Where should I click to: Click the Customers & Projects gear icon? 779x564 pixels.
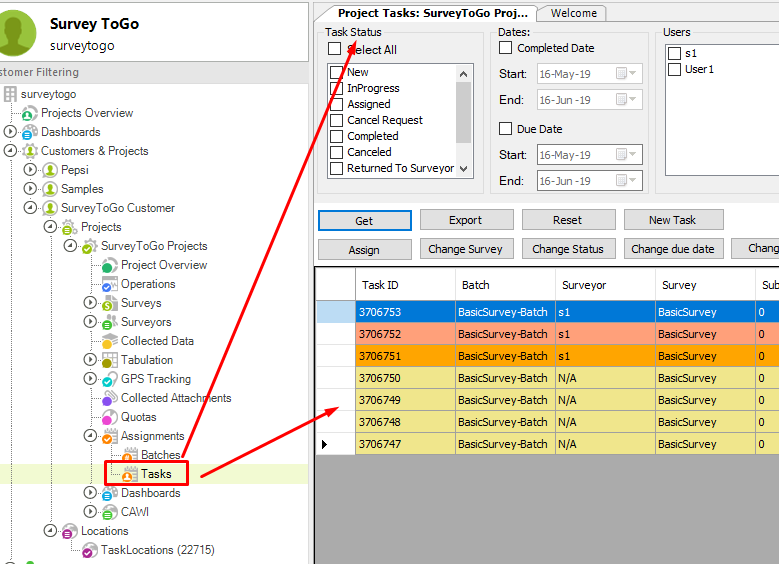click(x=29, y=151)
